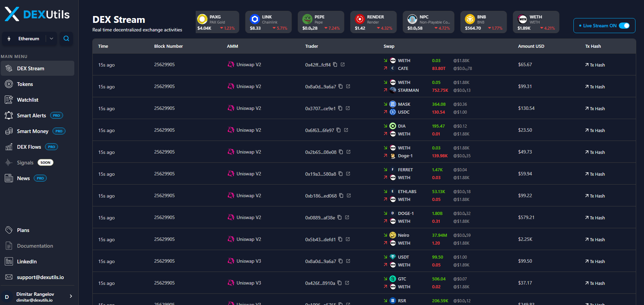Open the BNB ticker card

click(x=483, y=22)
